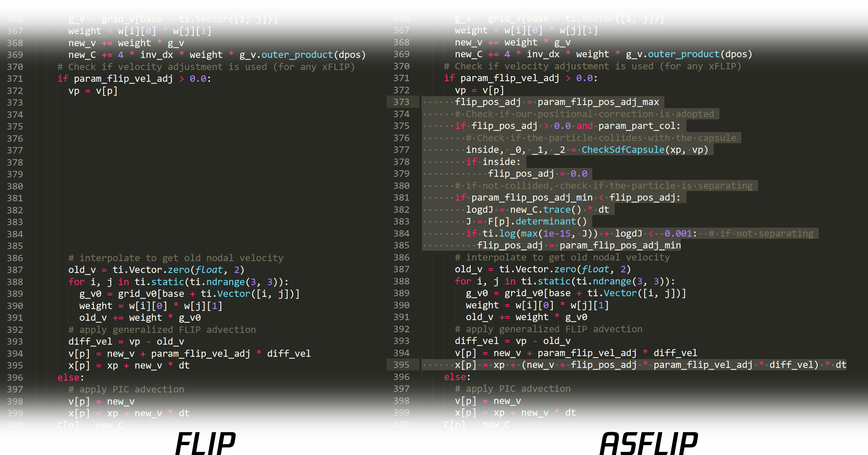Click 'J = F[p].determinant()' line
Image resolution: width=868 pixels, height=455 pixels.
[526, 221]
